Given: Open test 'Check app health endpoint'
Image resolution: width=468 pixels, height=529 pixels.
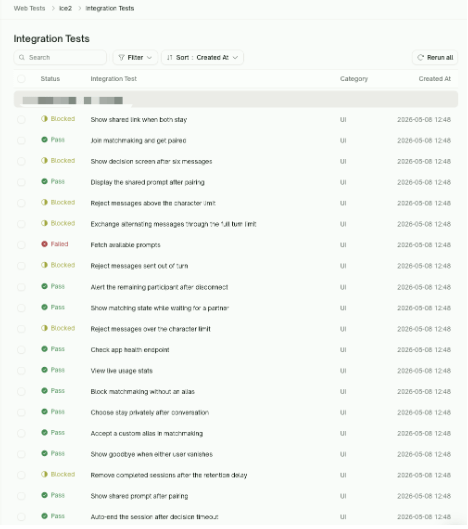Looking at the screenshot, I should (130, 350).
